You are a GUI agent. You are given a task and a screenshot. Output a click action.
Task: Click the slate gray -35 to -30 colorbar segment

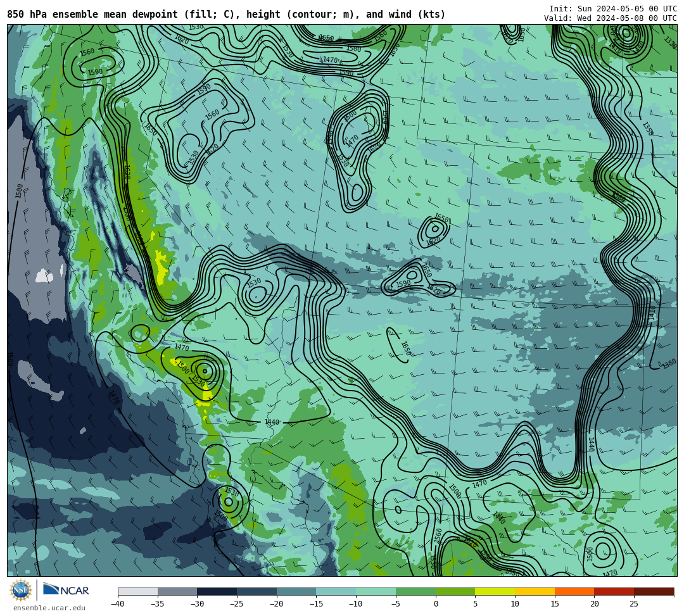pos(177,591)
